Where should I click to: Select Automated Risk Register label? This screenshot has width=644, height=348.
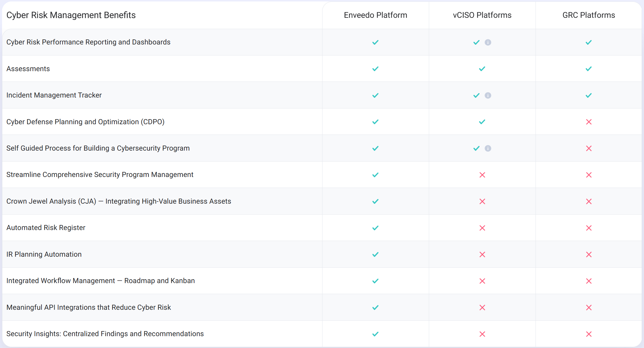coord(46,228)
